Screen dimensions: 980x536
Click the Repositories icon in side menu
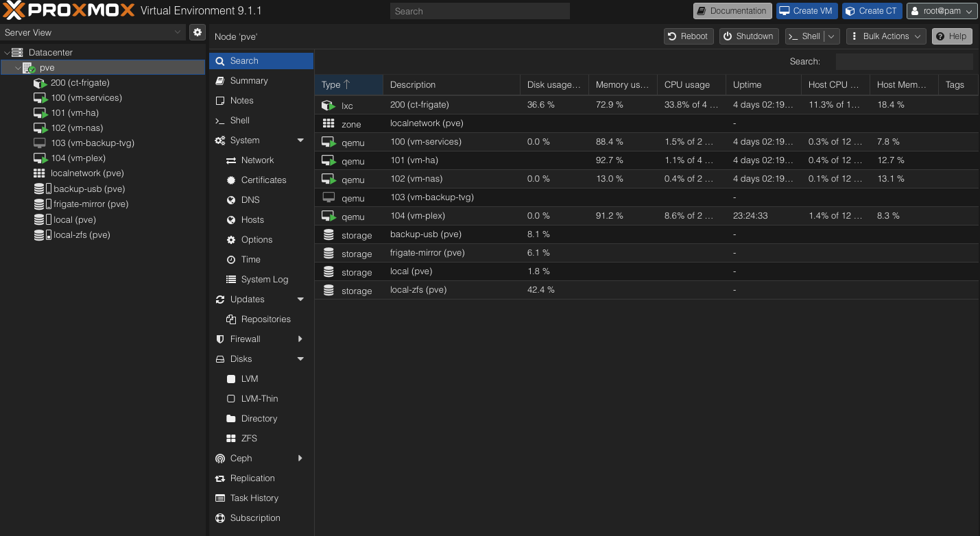[231, 319]
